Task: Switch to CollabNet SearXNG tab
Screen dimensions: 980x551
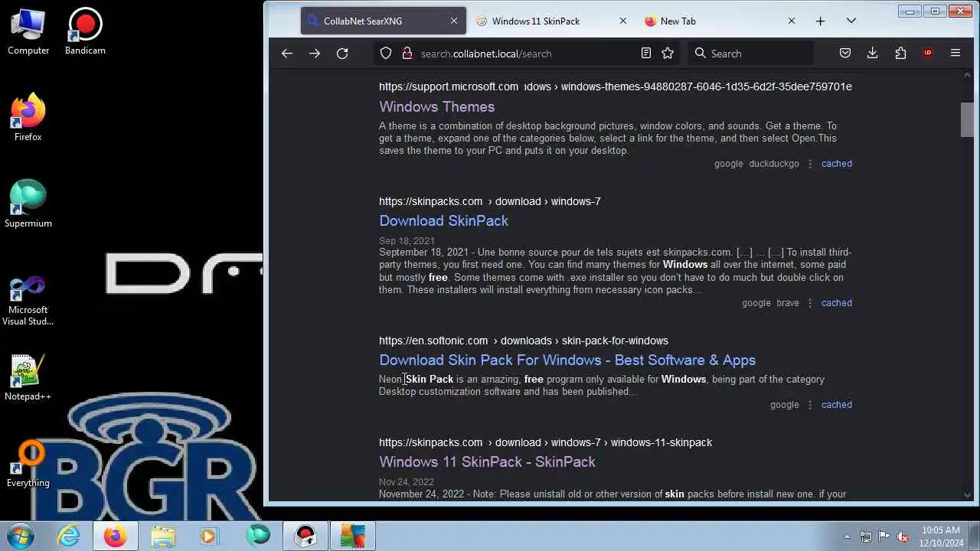Action: click(383, 21)
